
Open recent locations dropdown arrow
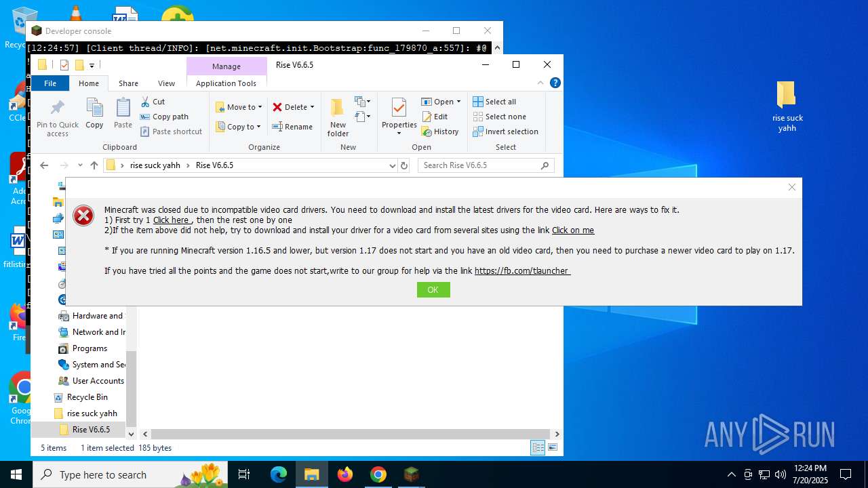tap(80, 165)
